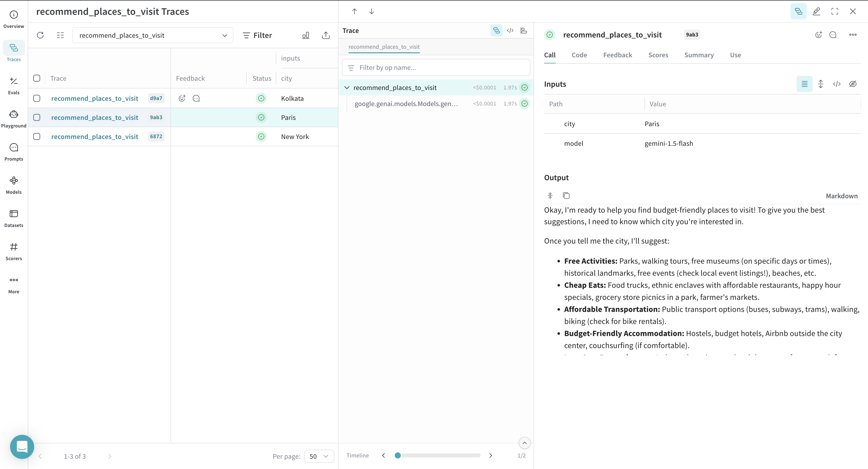
Task: Click the refresh traces icon
Action: (x=40, y=35)
